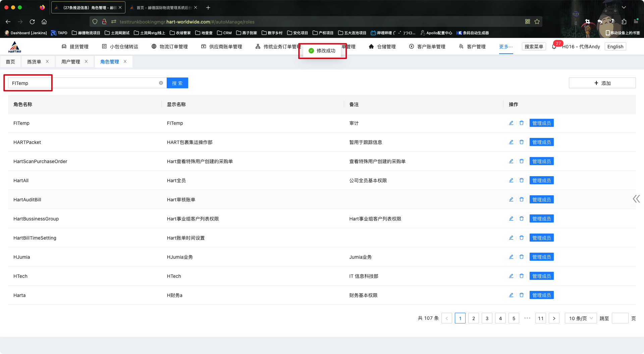The height and width of the screenshot is (354, 644).
Task: Click the notification bell icon with badge
Action: [x=554, y=47]
